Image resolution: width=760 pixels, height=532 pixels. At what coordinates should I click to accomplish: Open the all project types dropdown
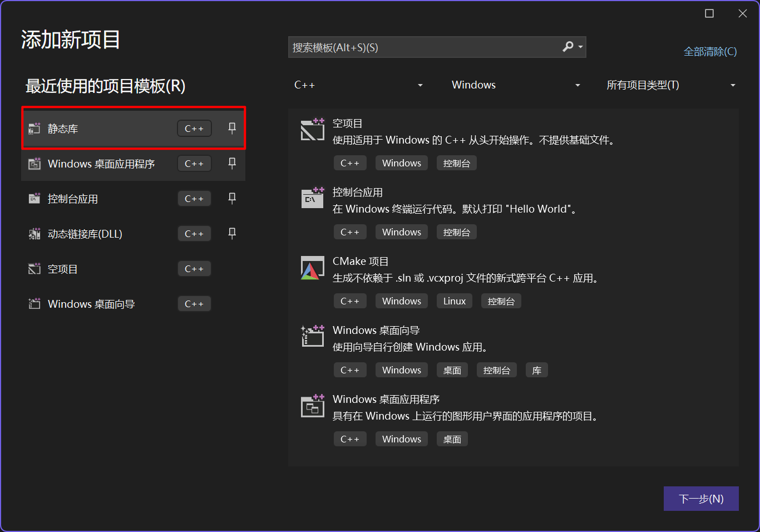(x=670, y=85)
